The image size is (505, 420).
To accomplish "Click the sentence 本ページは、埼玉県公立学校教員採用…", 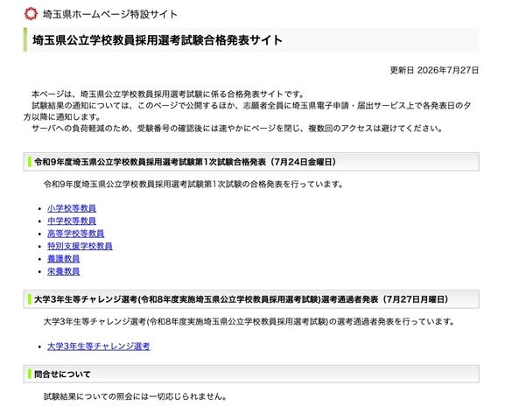I will point(168,94).
